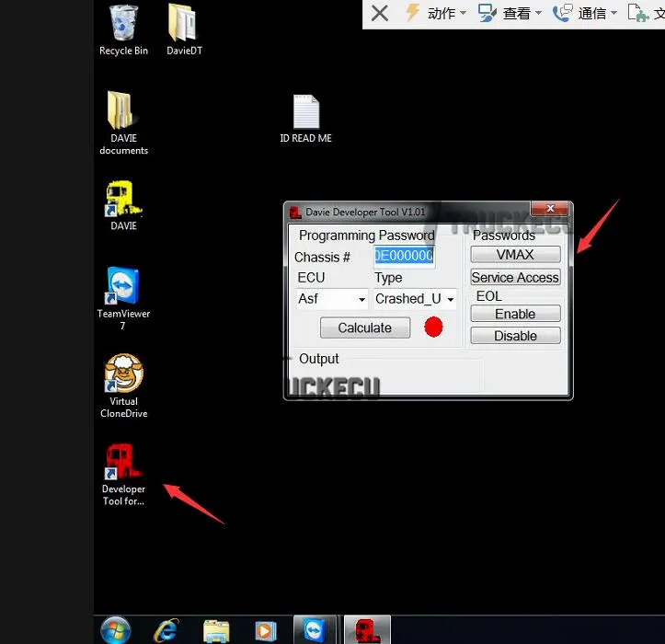Open the DavieDT folder icon
Image resolution: width=665 pixels, height=644 pixels.
184,29
